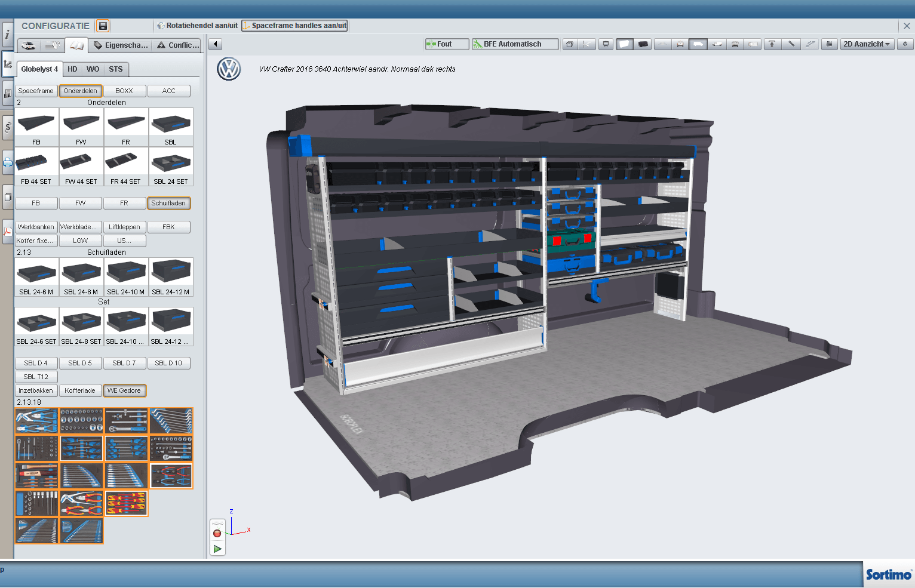This screenshot has height=588, width=915.
Task: Click the BOXX button
Action: [124, 91]
